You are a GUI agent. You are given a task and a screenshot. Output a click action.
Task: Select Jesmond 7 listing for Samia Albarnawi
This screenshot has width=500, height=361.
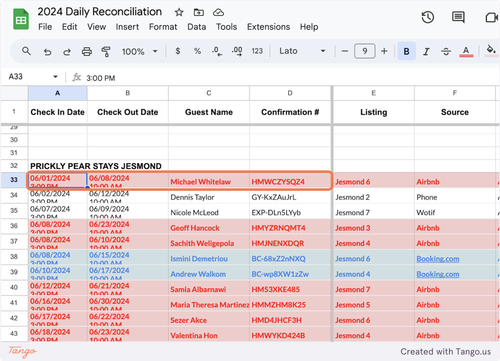tap(374, 289)
